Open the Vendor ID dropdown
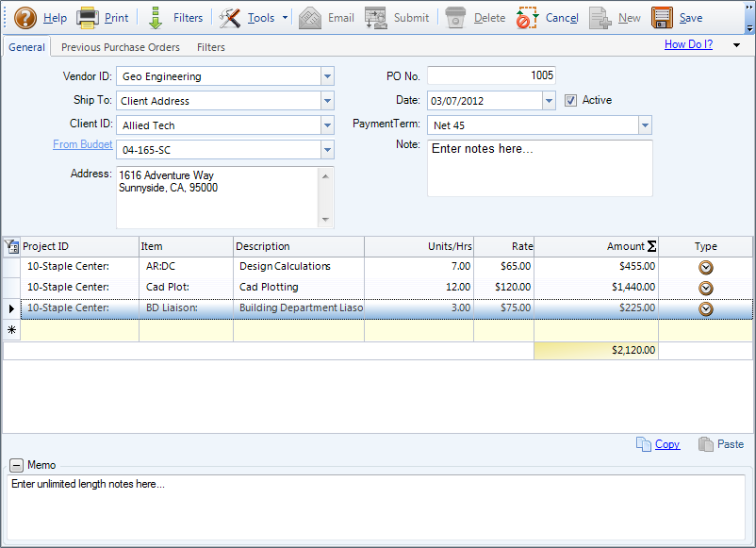The height and width of the screenshot is (548, 756). (327, 76)
